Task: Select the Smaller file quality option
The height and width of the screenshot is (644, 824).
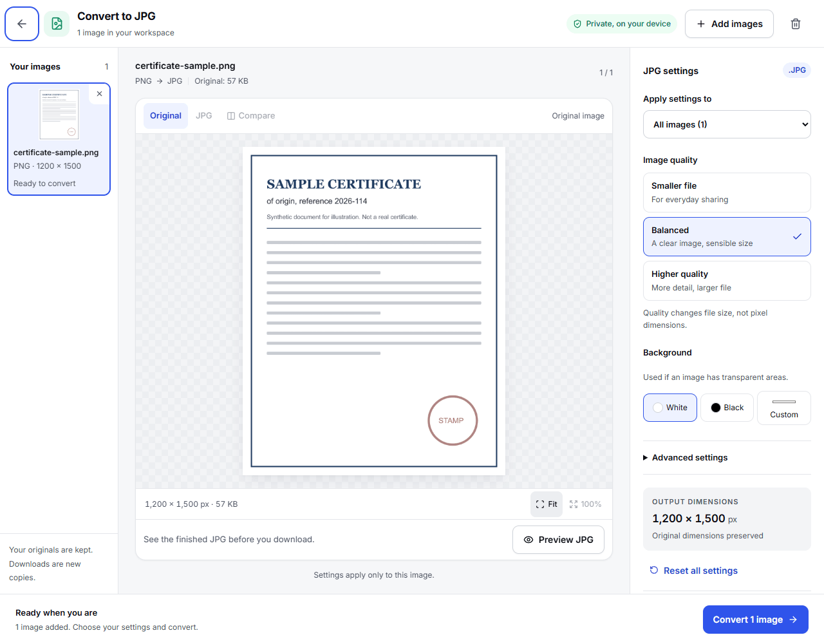Action: click(727, 193)
